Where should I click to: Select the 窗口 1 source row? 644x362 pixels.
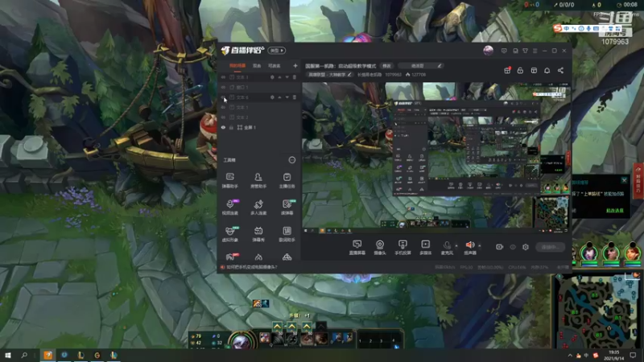tap(259, 88)
